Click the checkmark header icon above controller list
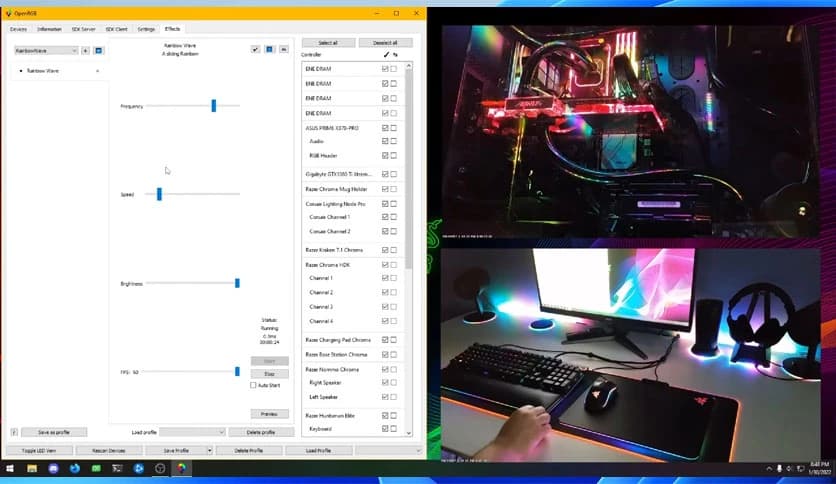The width and height of the screenshot is (836, 484). (x=386, y=54)
